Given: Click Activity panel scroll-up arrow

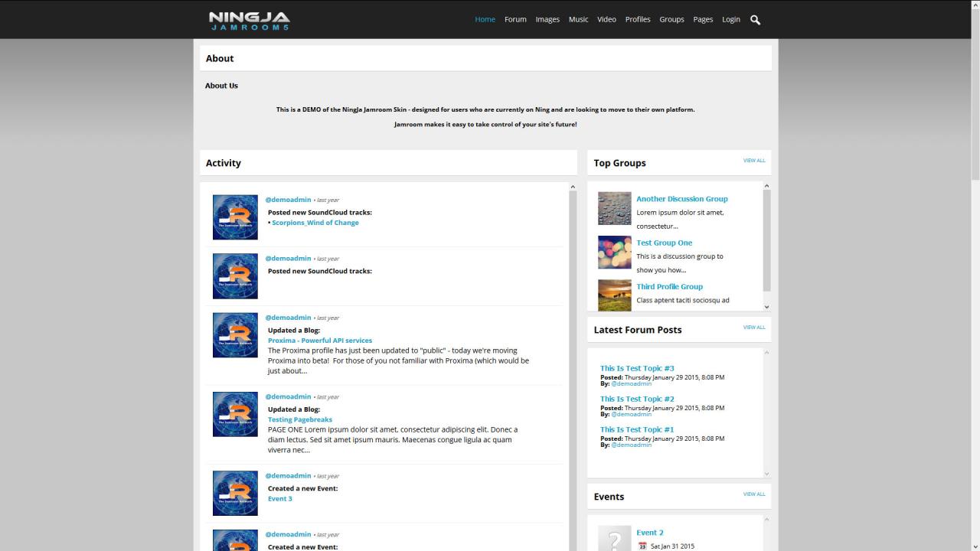Looking at the screenshot, I should [573, 187].
